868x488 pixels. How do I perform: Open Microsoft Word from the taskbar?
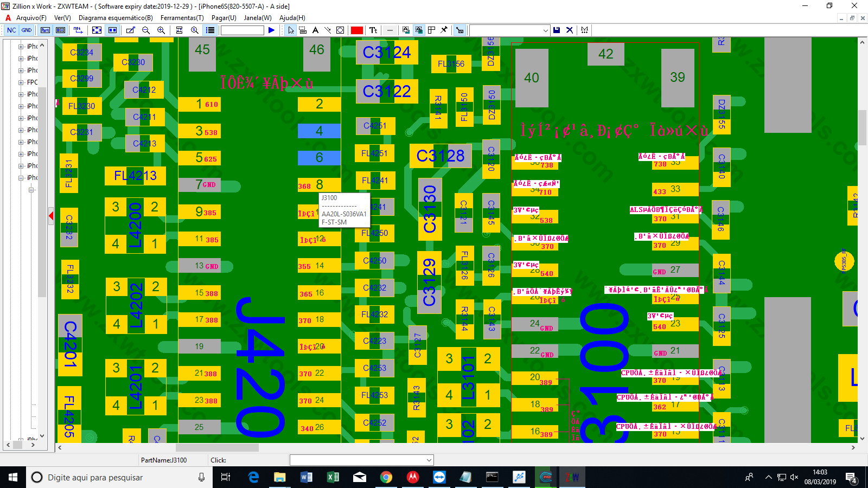(x=306, y=477)
